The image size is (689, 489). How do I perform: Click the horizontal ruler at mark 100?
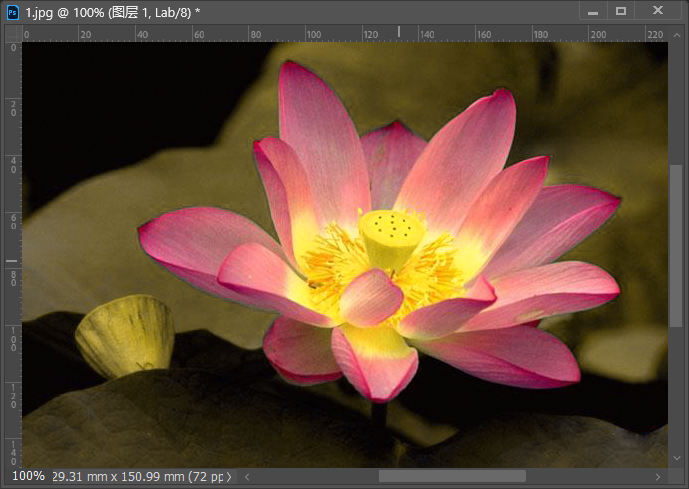313,33
